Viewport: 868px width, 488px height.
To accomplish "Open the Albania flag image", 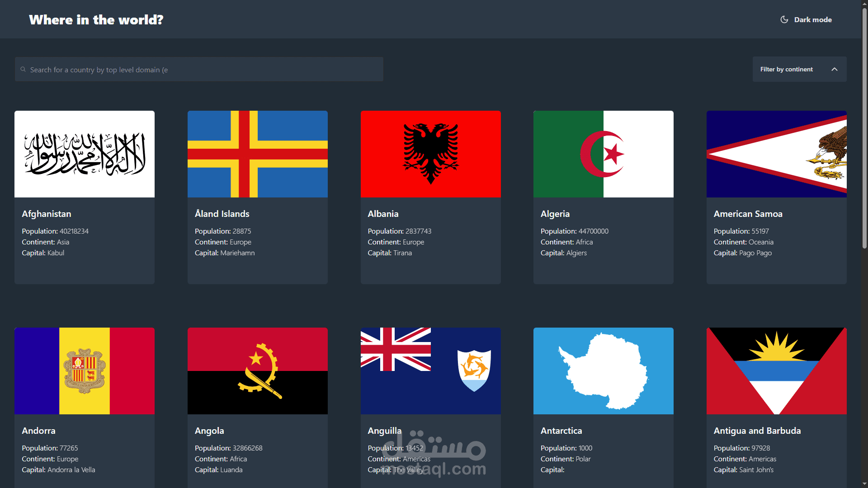I will [x=431, y=154].
